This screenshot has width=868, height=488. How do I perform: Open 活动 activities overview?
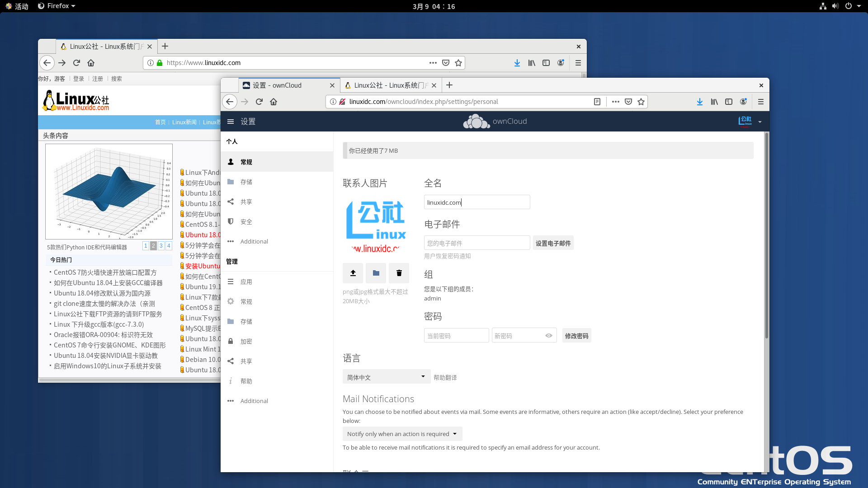17,6
